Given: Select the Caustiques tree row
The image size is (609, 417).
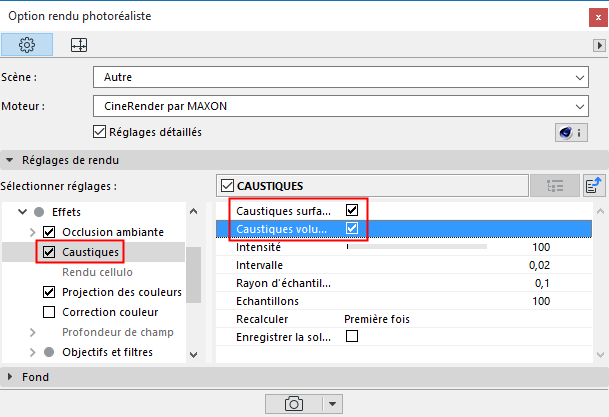Looking at the screenshot, I should pyautogui.click(x=94, y=252).
